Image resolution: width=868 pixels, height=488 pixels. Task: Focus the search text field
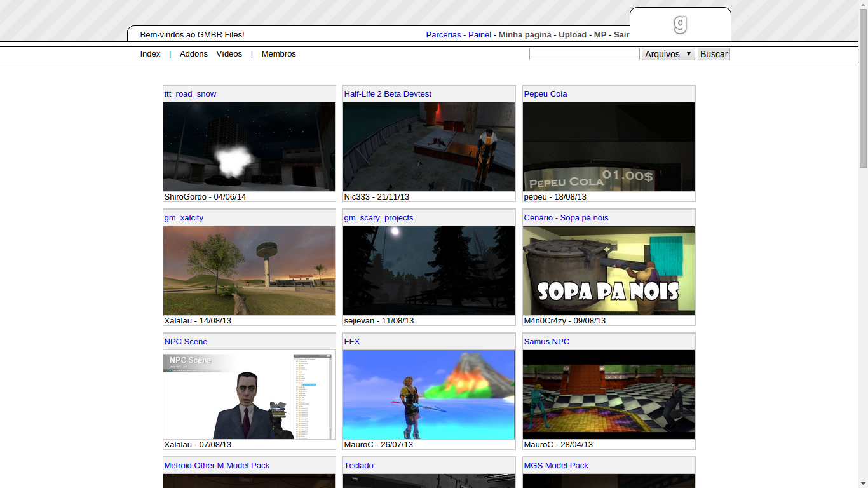pyautogui.click(x=584, y=54)
